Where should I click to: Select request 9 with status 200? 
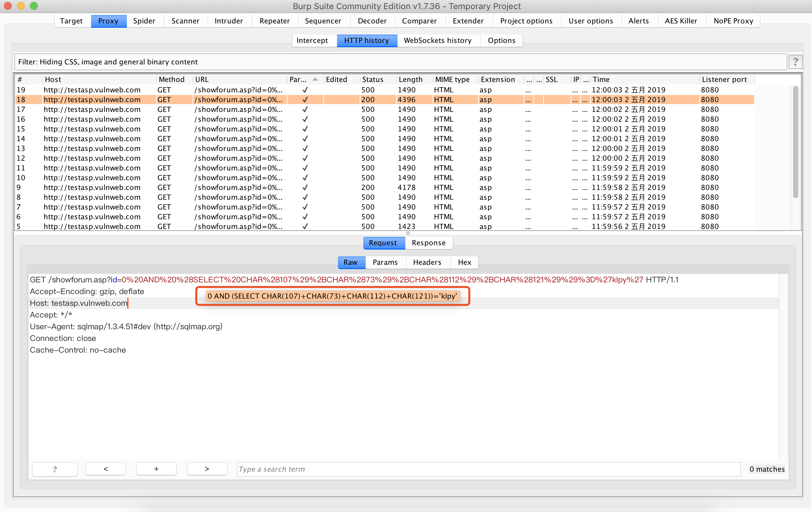coord(202,188)
